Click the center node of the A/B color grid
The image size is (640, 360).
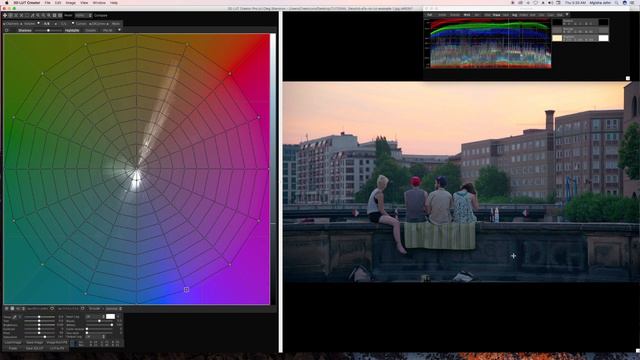click(136, 169)
